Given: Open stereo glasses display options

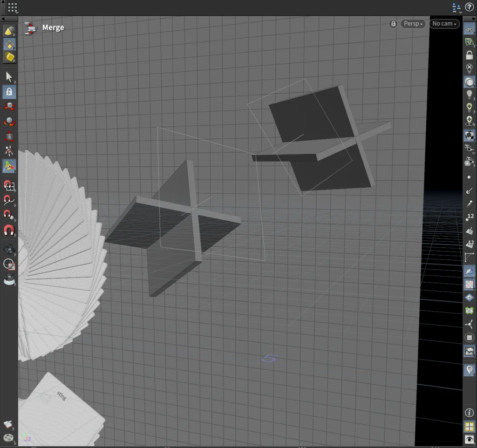Looking at the screenshot, I should [x=469, y=148].
